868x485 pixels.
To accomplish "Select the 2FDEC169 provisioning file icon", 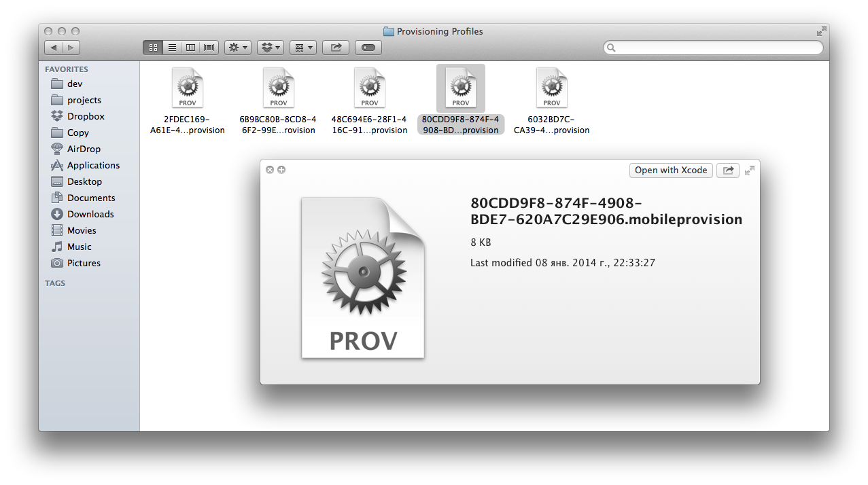I will click(x=188, y=88).
